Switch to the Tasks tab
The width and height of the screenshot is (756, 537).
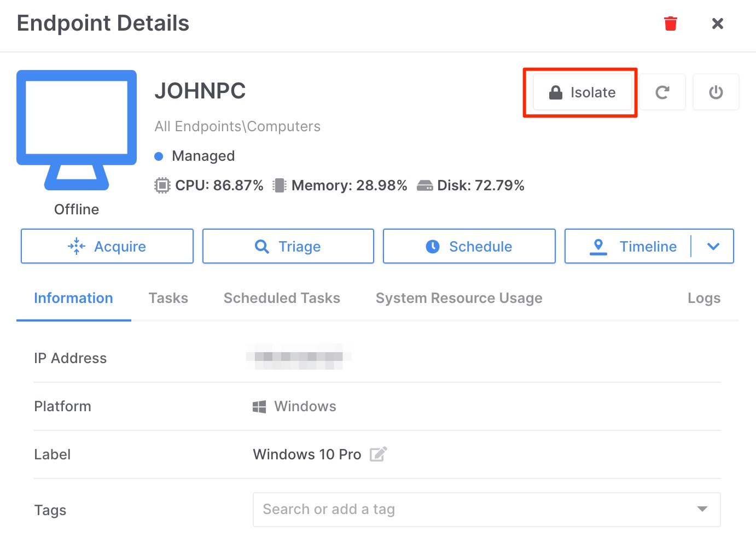click(168, 298)
